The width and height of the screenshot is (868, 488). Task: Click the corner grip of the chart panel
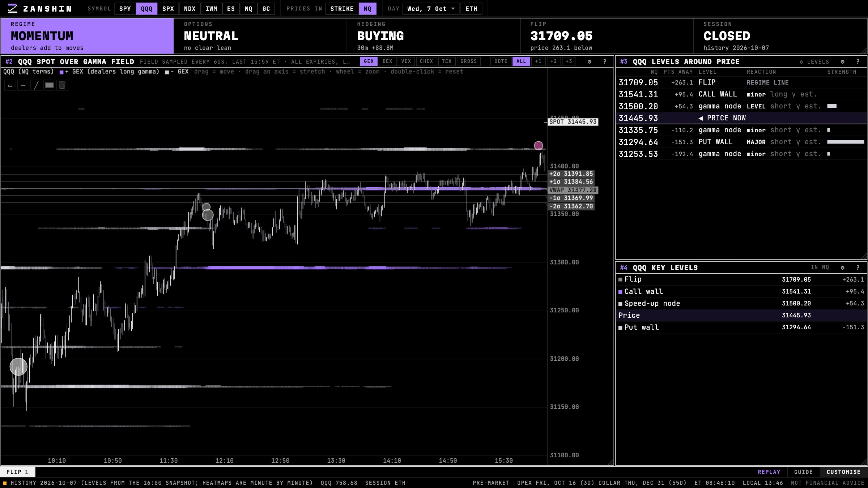(611, 462)
